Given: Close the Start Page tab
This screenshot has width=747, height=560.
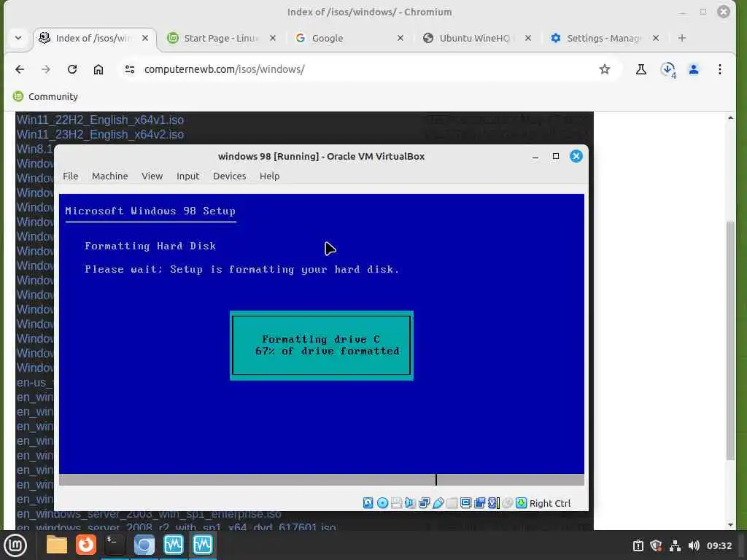Looking at the screenshot, I should click(x=273, y=38).
